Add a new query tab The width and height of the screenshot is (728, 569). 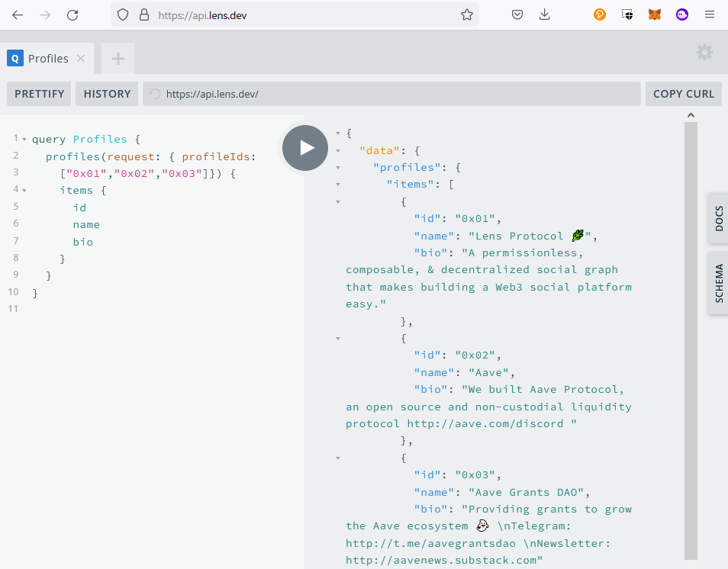118,59
